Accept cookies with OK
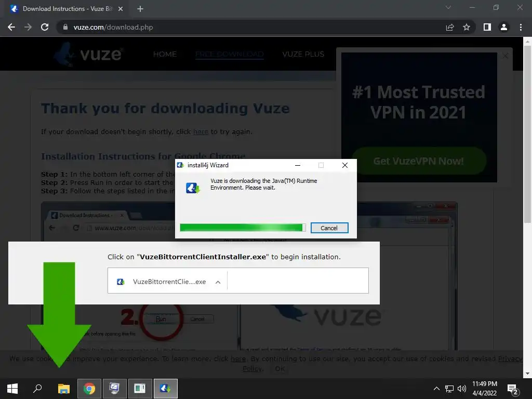Screen dimensions: 532x399 pos(280,369)
